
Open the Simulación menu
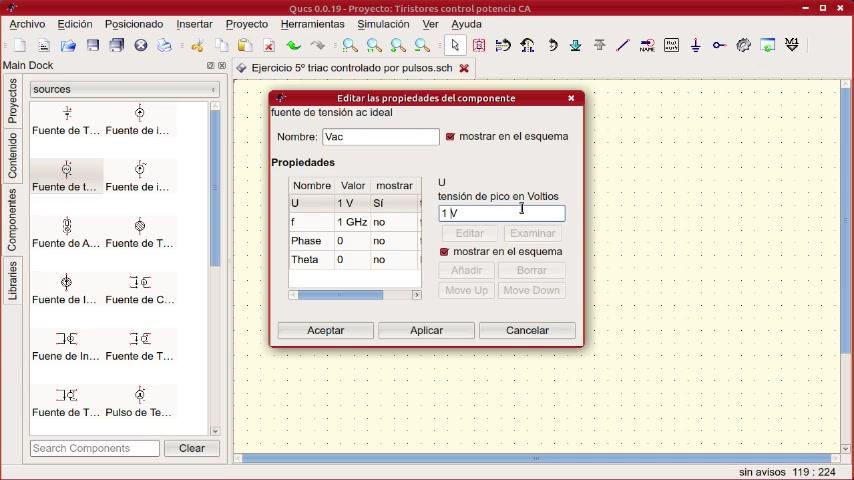382,24
